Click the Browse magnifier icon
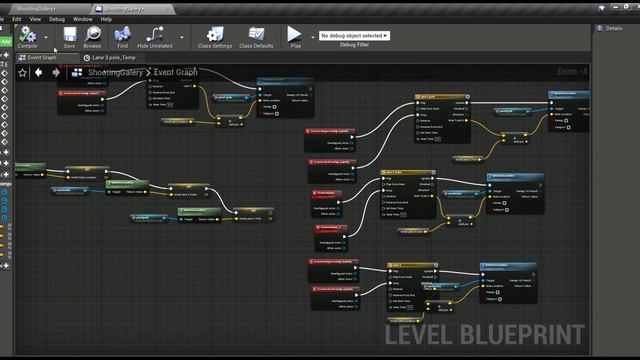 93,34
